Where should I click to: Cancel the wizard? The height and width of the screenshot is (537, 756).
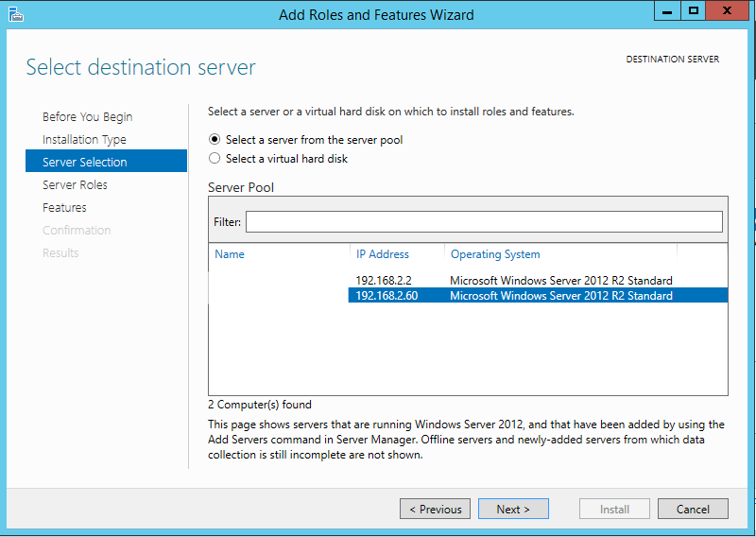693,509
